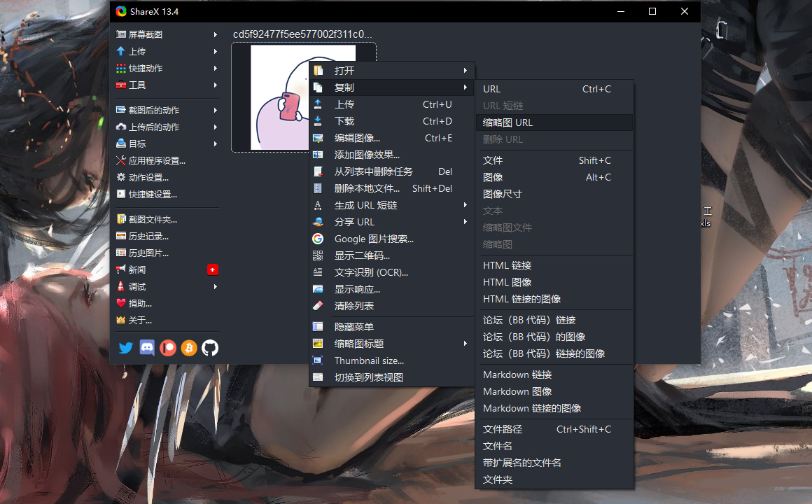Choose 带扩展名的文件名 copy option
812x504 pixels.
[x=554, y=463]
